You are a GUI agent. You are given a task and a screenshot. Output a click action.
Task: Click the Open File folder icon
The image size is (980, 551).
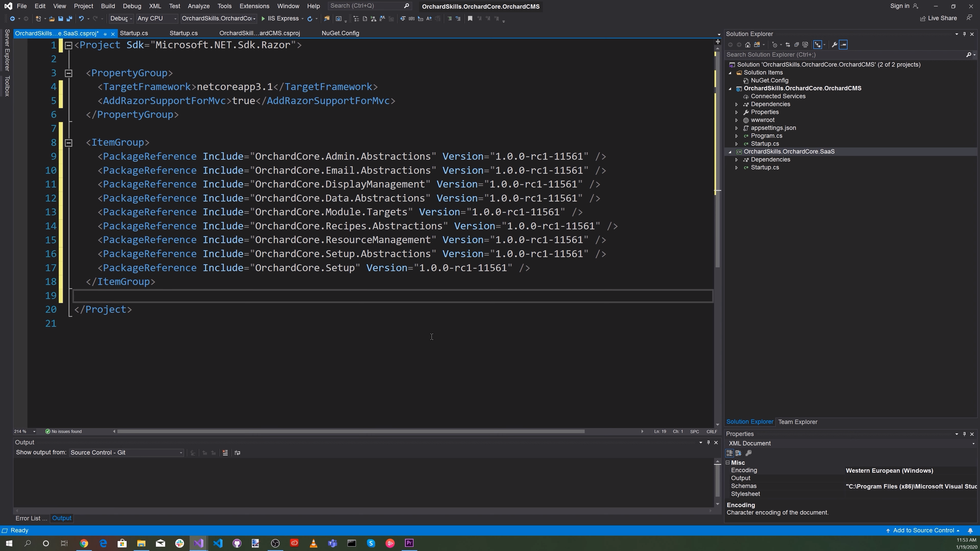click(52, 19)
